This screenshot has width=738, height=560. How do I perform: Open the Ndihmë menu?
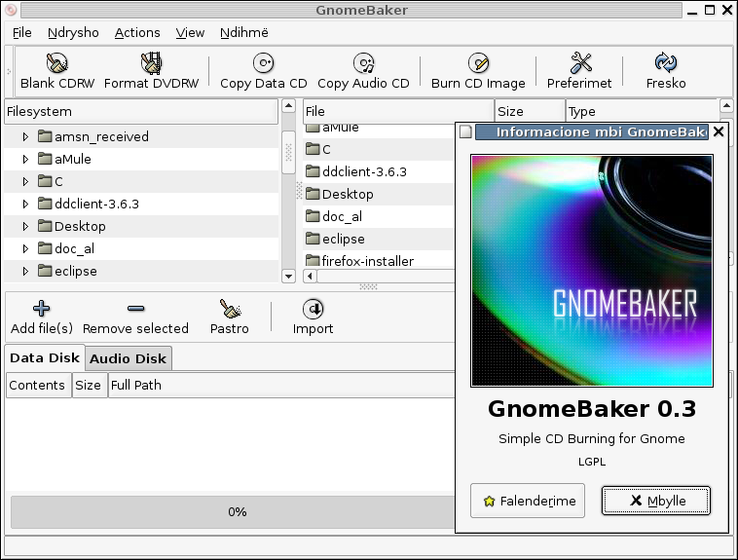click(244, 32)
